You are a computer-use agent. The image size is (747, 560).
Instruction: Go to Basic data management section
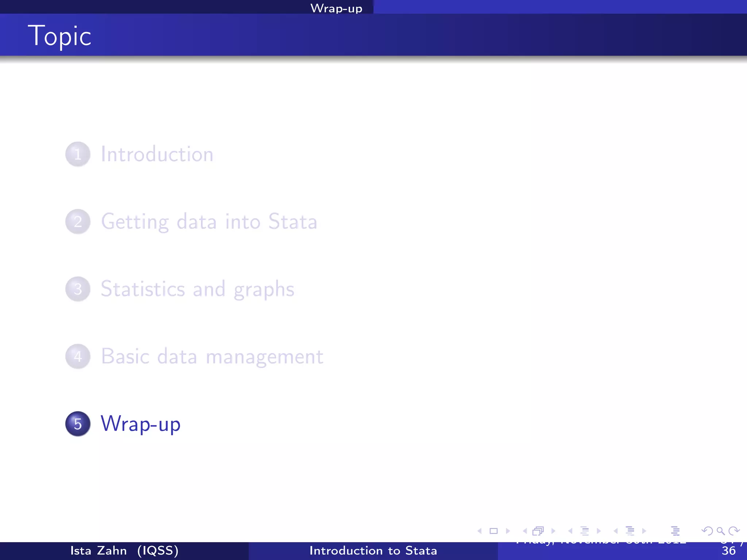click(x=212, y=357)
